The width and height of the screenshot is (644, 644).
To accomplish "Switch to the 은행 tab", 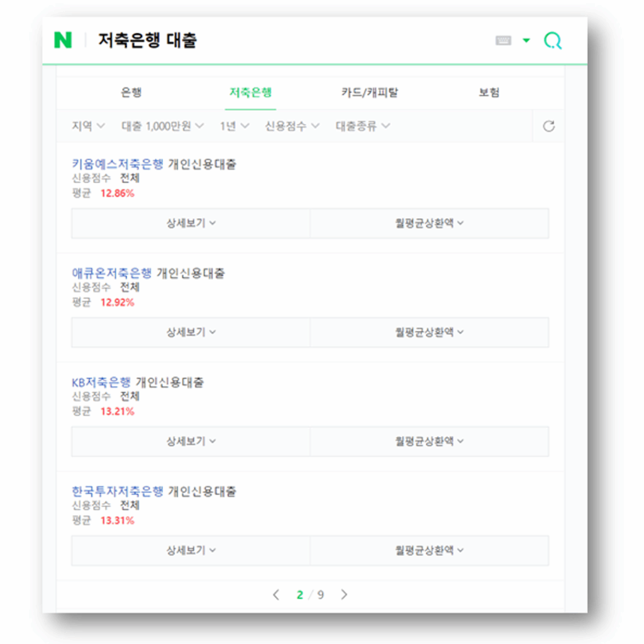I will pyautogui.click(x=131, y=92).
